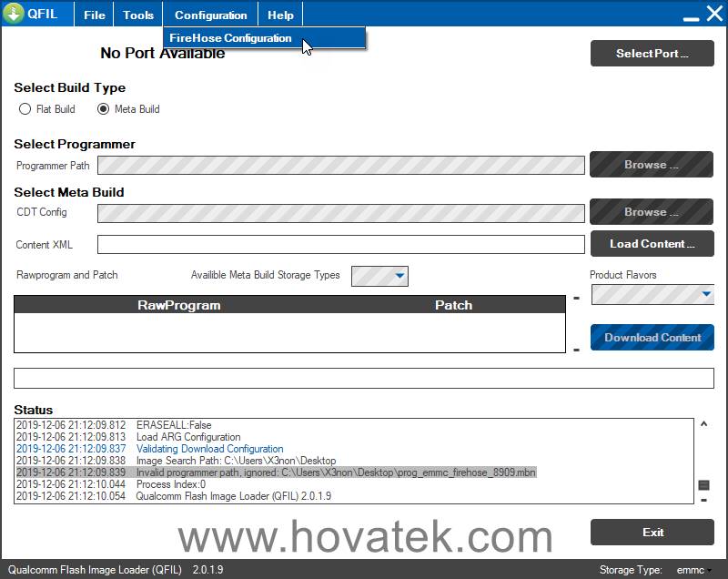Image resolution: width=728 pixels, height=579 pixels.
Task: Click the Programmer Path field
Action: (340, 166)
